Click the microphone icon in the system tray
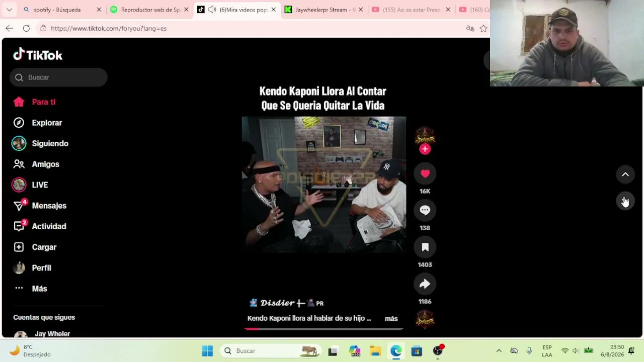 click(529, 351)
